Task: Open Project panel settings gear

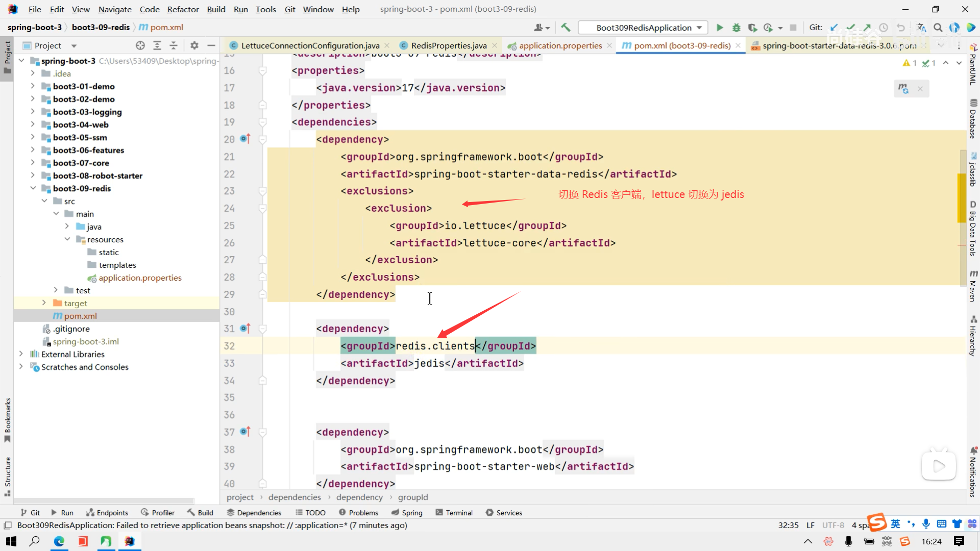Action: coord(194,45)
